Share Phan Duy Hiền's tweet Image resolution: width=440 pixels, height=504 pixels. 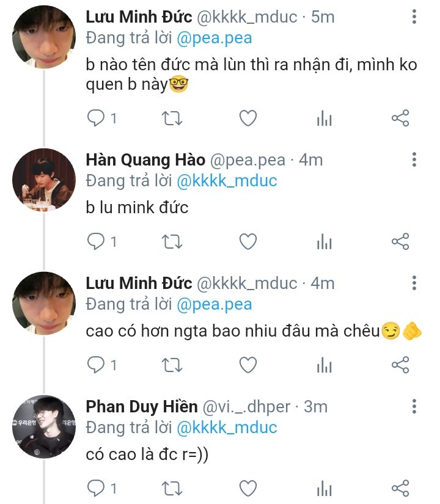point(400,488)
